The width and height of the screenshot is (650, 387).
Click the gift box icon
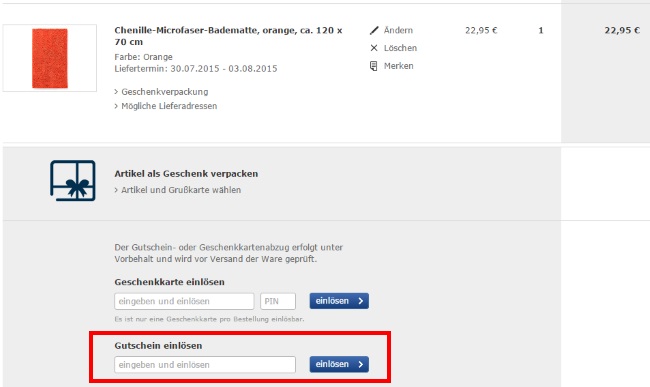pyautogui.click(x=73, y=181)
